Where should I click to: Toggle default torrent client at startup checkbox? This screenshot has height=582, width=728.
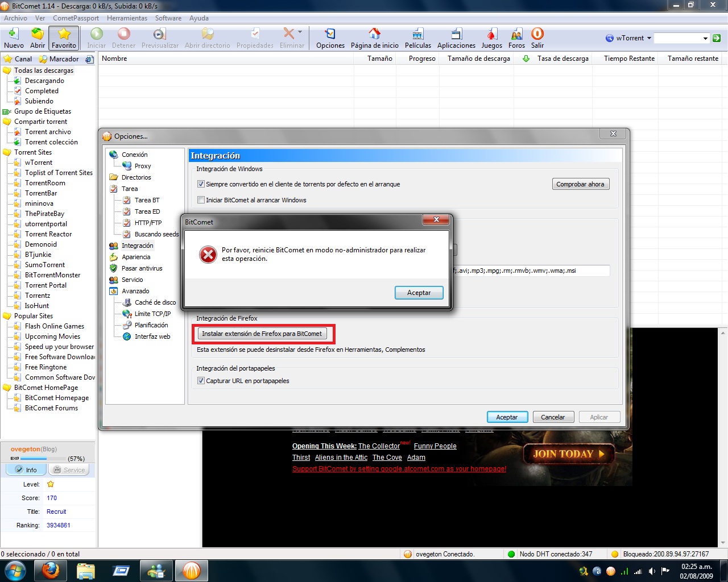tap(201, 184)
